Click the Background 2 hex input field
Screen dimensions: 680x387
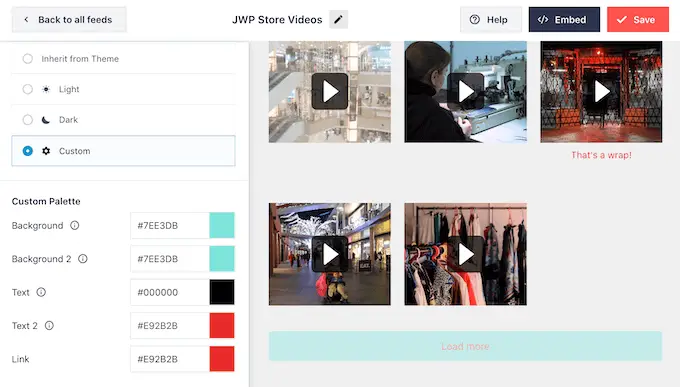[170, 259]
